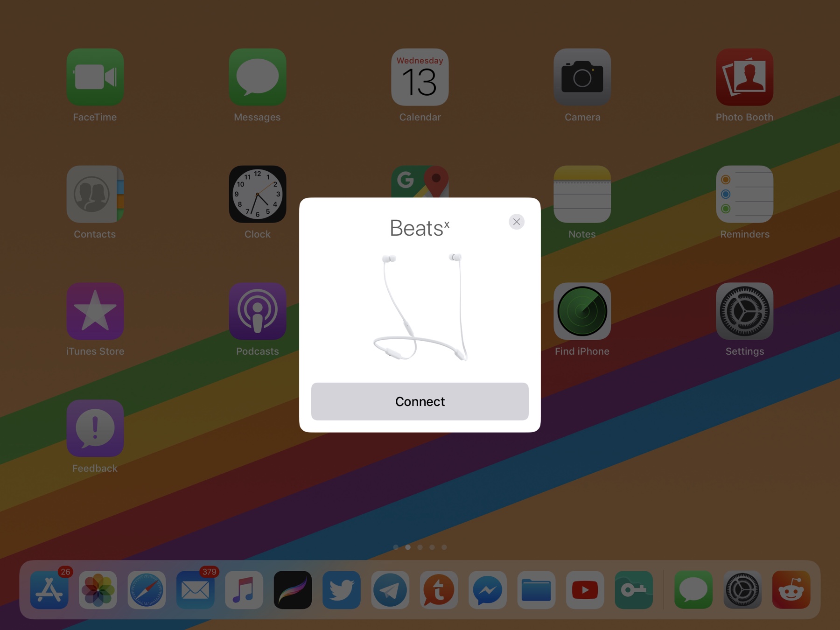
Task: Tap the BeatsX earphones image
Action: coord(420,307)
